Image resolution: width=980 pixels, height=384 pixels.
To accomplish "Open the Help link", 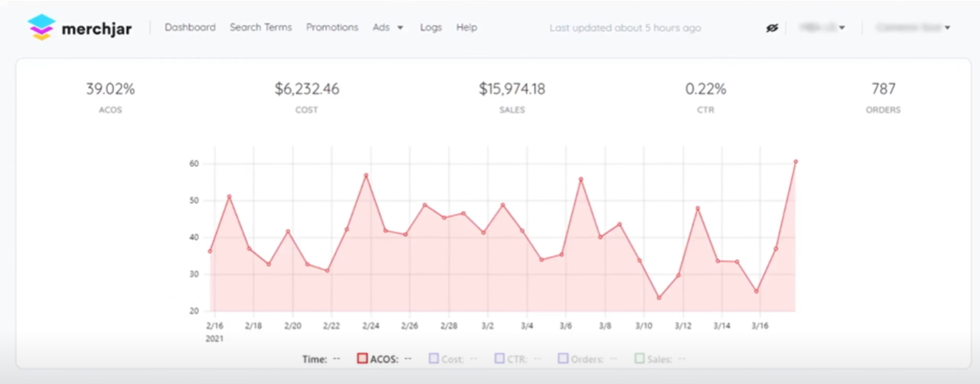I will point(467,27).
